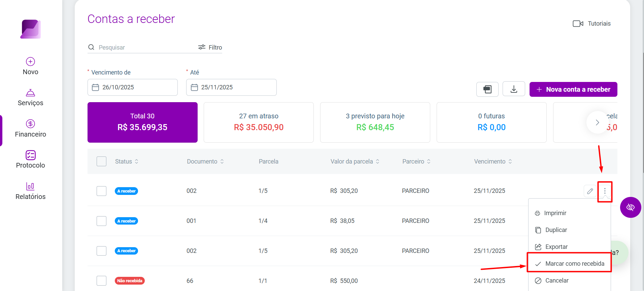
Task: Sort table by Status column
Action: [127, 162]
